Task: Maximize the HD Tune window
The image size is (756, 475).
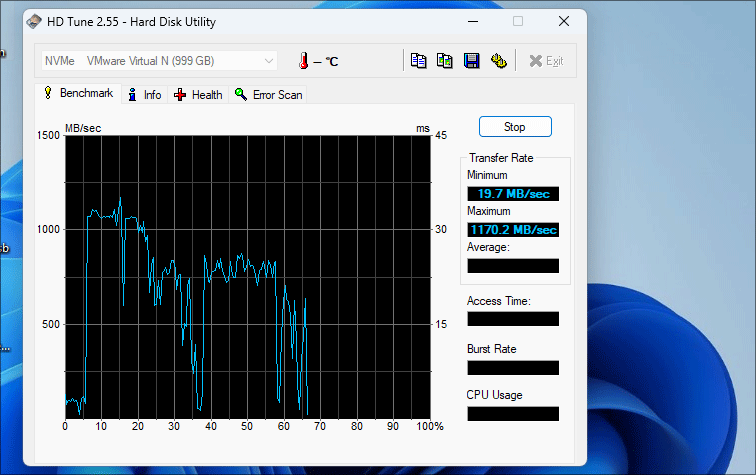Action: 518,21
